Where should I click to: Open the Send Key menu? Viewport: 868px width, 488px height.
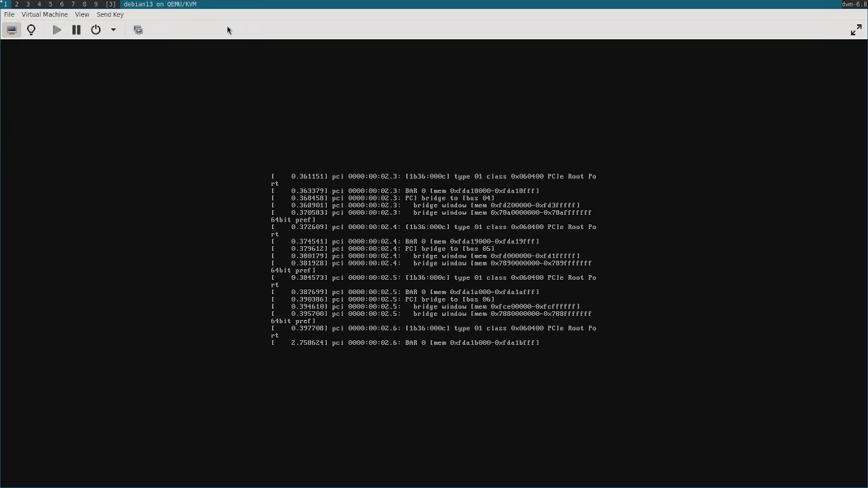click(x=110, y=14)
